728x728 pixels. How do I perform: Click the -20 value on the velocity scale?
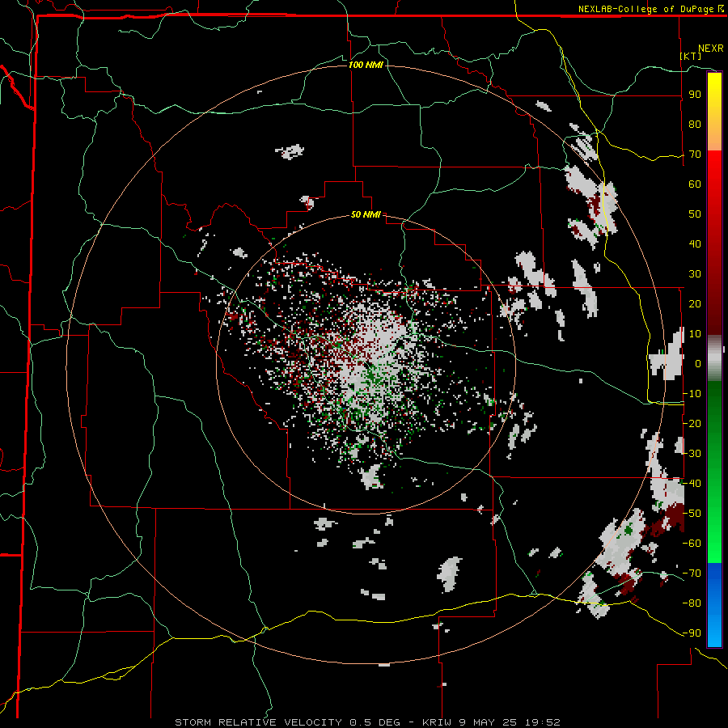tap(692, 424)
